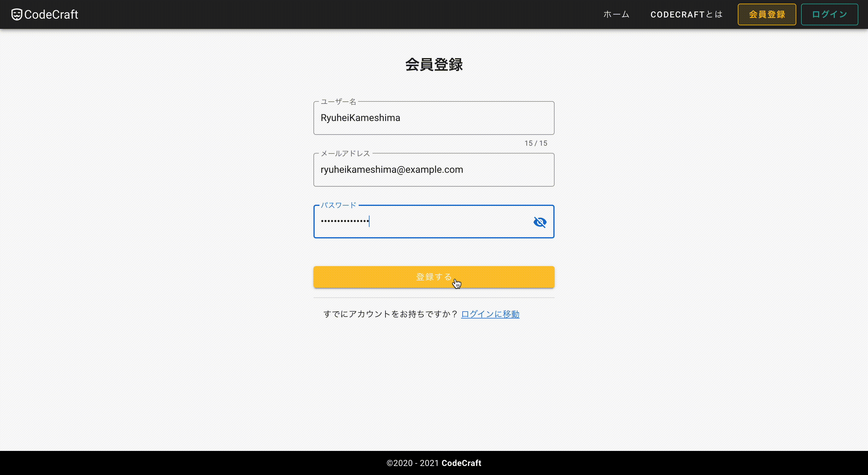Click the ©2020 - 2021 copyright text
868x475 pixels.
412,463
